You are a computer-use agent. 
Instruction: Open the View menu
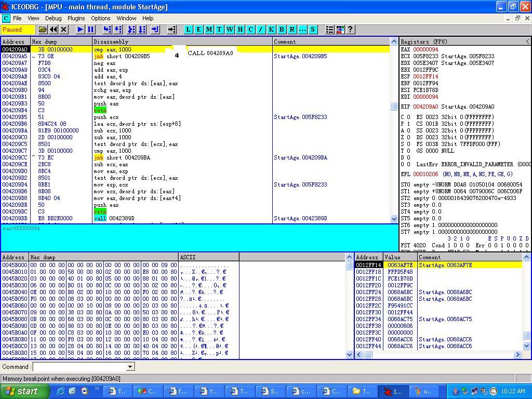click(33, 18)
